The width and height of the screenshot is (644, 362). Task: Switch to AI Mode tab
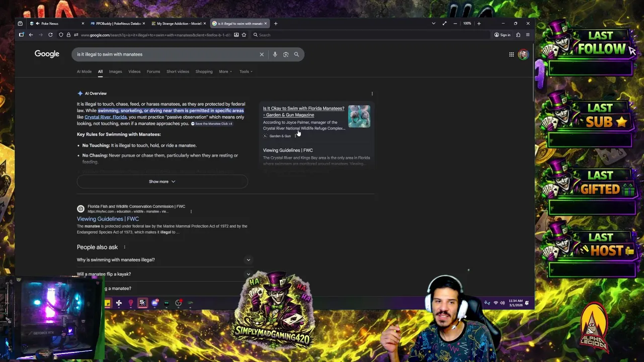84,71
